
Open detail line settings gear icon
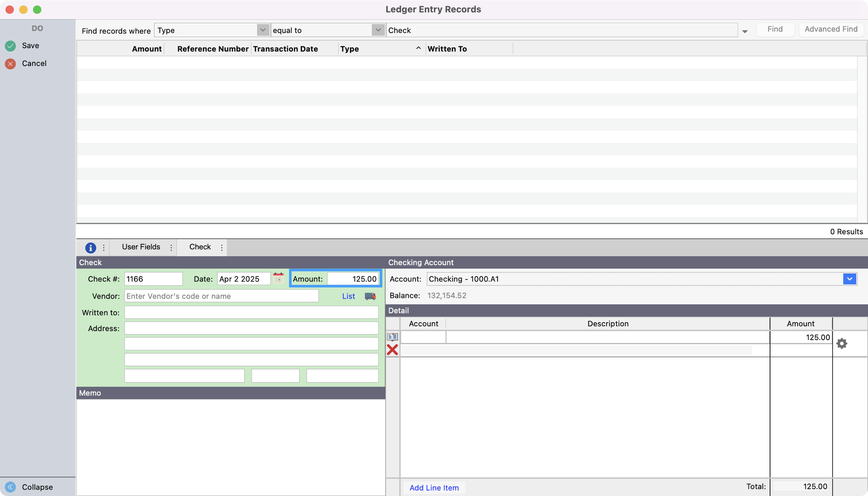click(842, 343)
